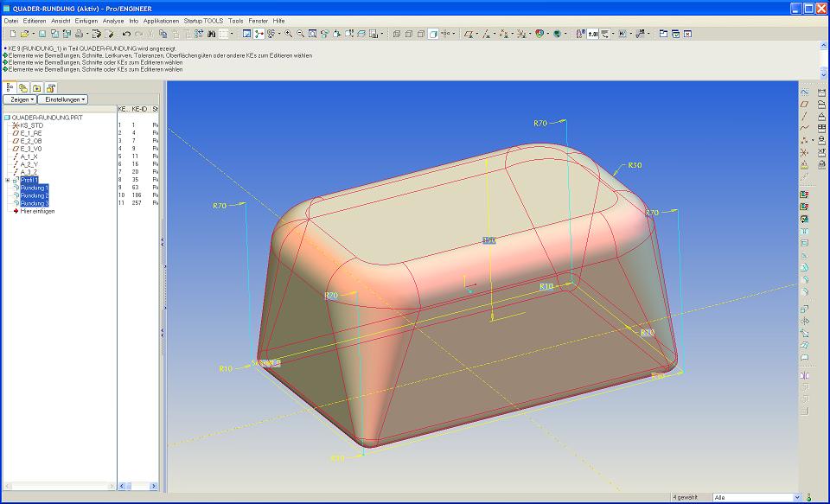Open the Zeigen dropdown
The height and width of the screenshot is (504, 830).
(19, 99)
